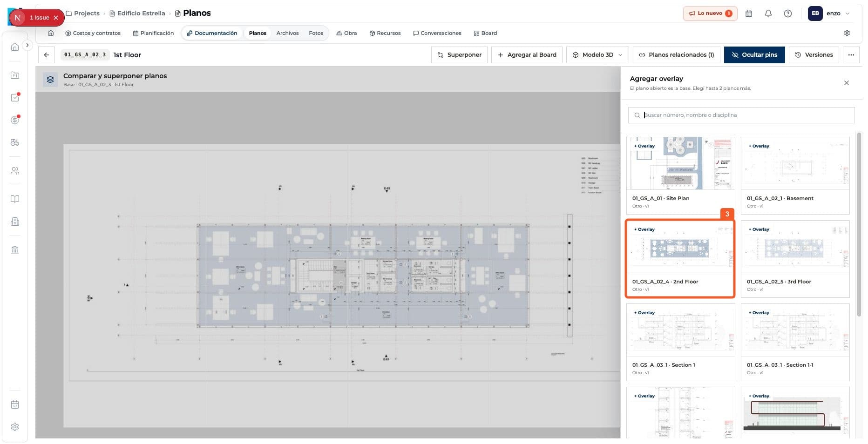Focus the overlay search field
Image resolution: width=868 pixels, height=444 pixels.
741,115
